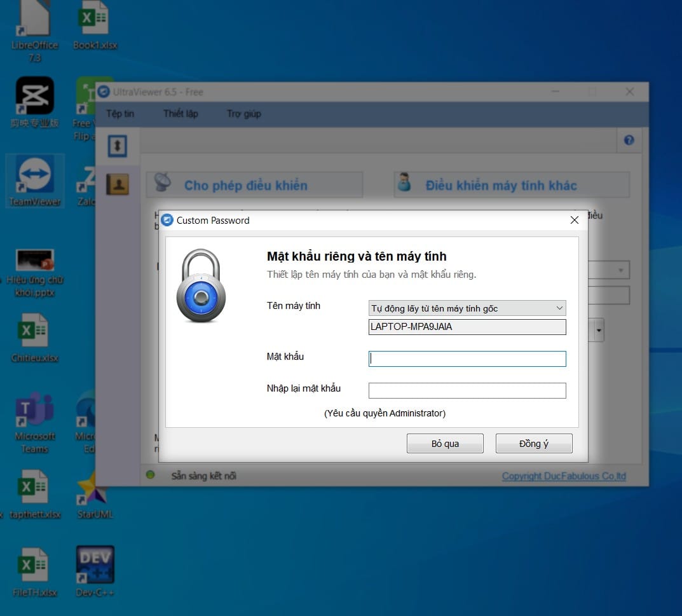Open the FileTH.xlsx desktop file
682x616 pixels.
click(35, 573)
